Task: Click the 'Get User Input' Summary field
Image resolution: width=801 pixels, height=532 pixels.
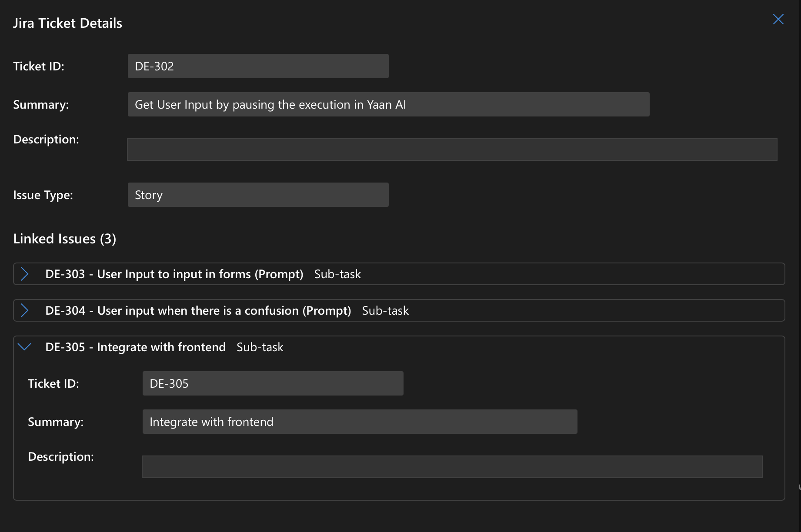Action: [x=388, y=104]
